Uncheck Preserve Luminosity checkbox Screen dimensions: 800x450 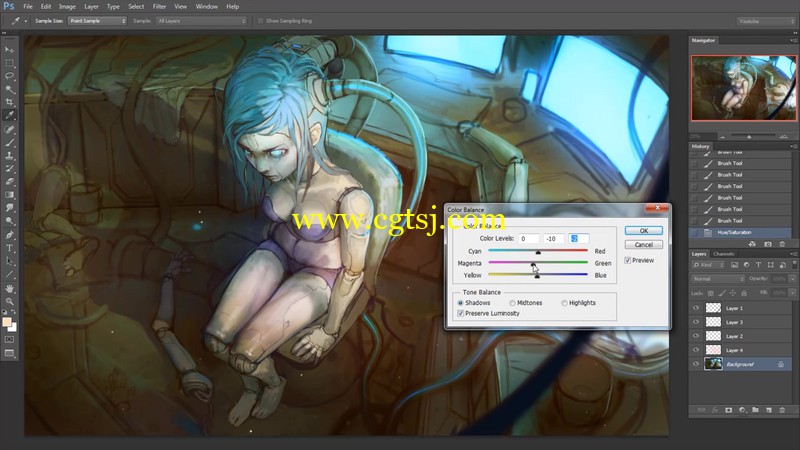coord(461,313)
